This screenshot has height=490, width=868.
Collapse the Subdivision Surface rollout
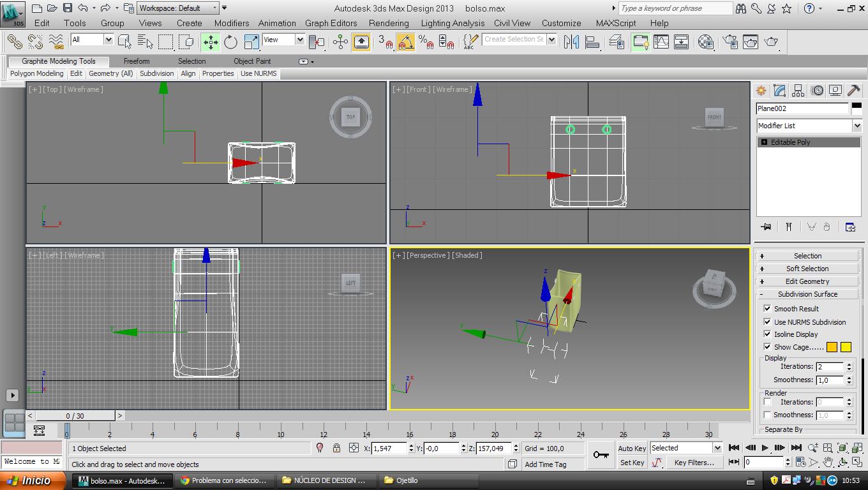pos(807,294)
